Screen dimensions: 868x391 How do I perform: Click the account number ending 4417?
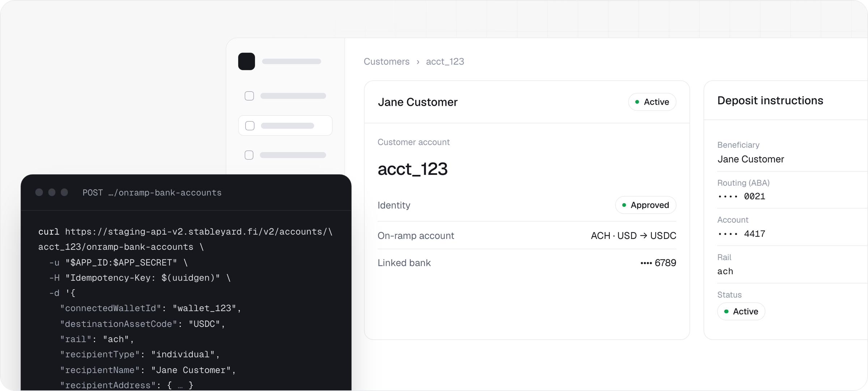tap(741, 234)
